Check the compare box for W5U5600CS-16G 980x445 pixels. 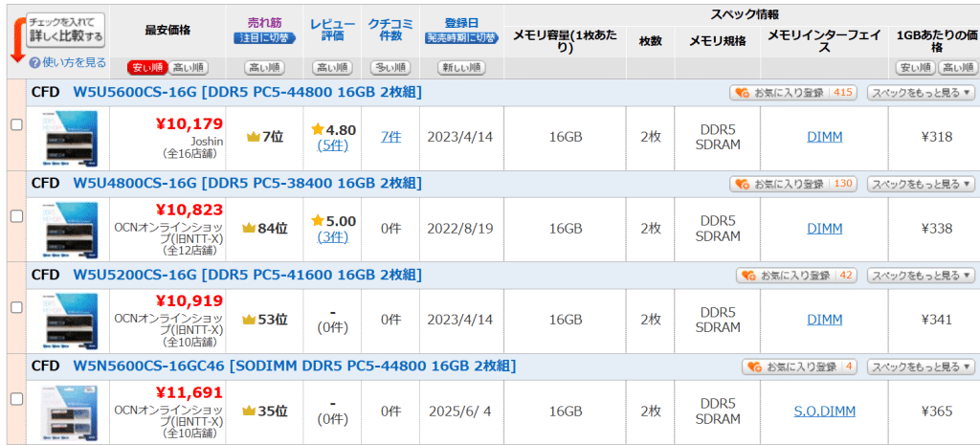[x=17, y=124]
